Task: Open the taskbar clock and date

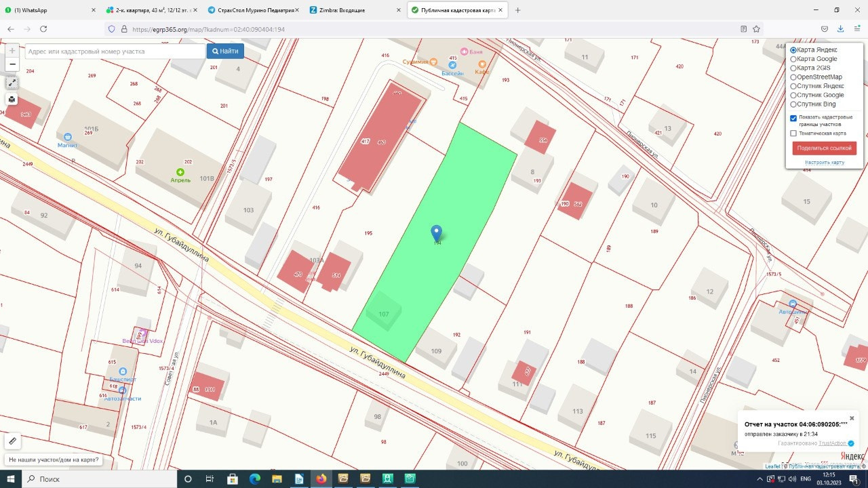Action: coord(829,479)
